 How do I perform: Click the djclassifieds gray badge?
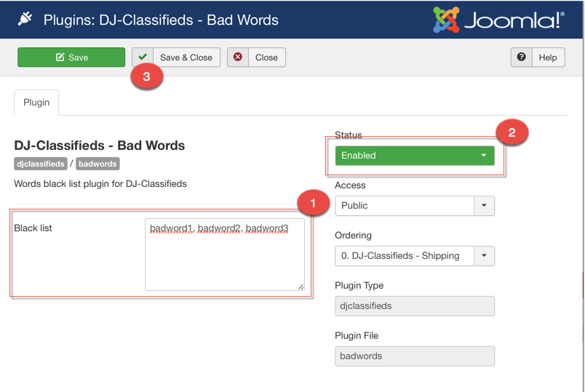[x=41, y=164]
